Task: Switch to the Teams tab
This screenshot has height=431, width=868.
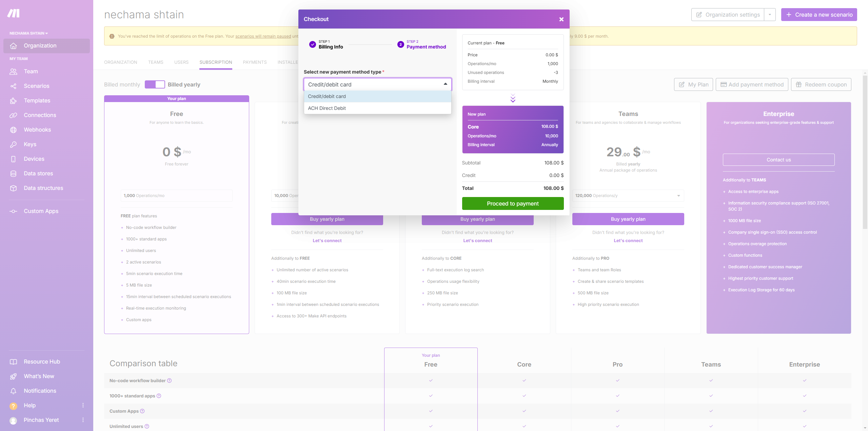Action: pos(156,62)
